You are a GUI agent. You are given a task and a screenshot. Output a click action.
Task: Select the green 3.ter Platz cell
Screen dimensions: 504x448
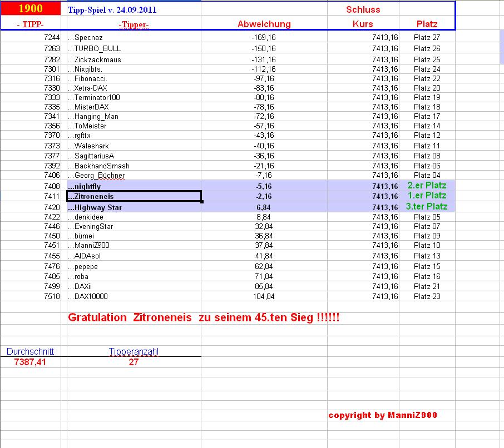[x=427, y=207]
